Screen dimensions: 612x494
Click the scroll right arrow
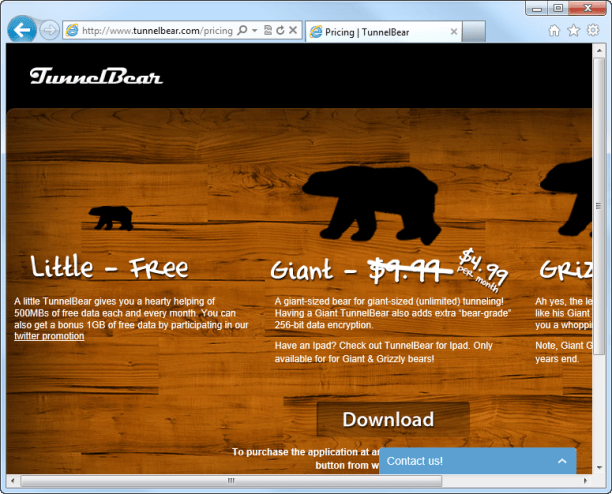(585, 480)
